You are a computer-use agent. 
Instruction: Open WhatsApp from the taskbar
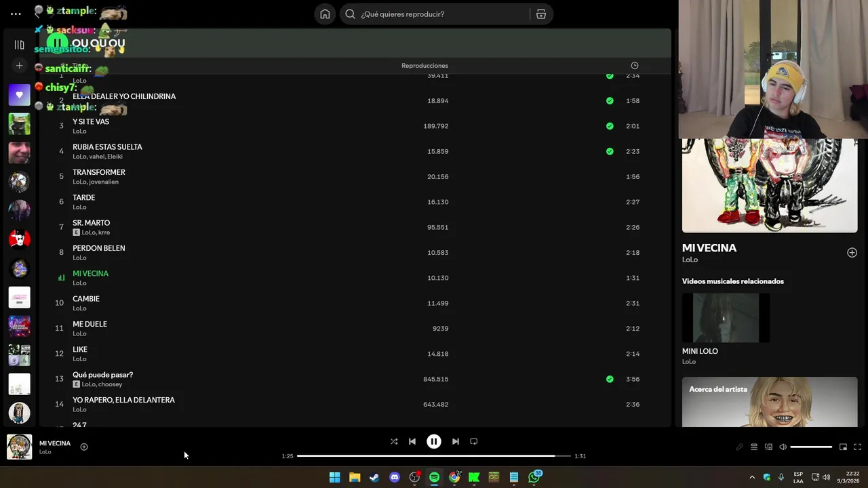coord(534,477)
